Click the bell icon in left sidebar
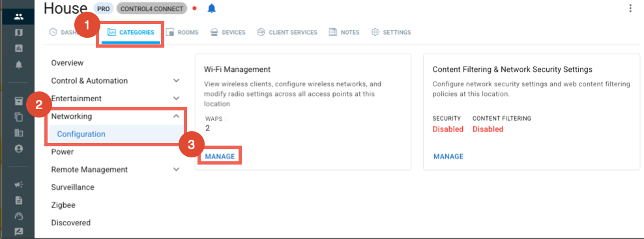This screenshot has height=239, width=644. pos(18,65)
